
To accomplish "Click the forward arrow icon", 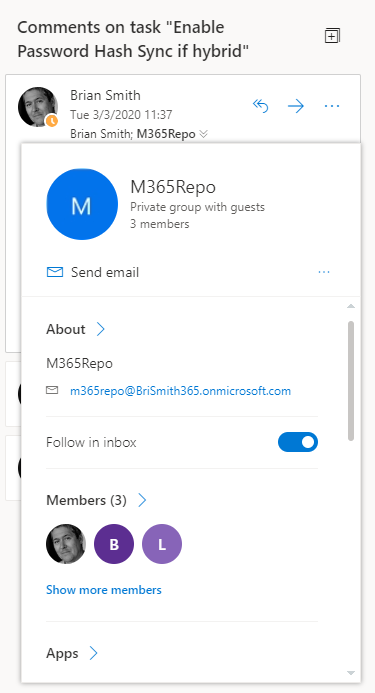I will point(296,106).
